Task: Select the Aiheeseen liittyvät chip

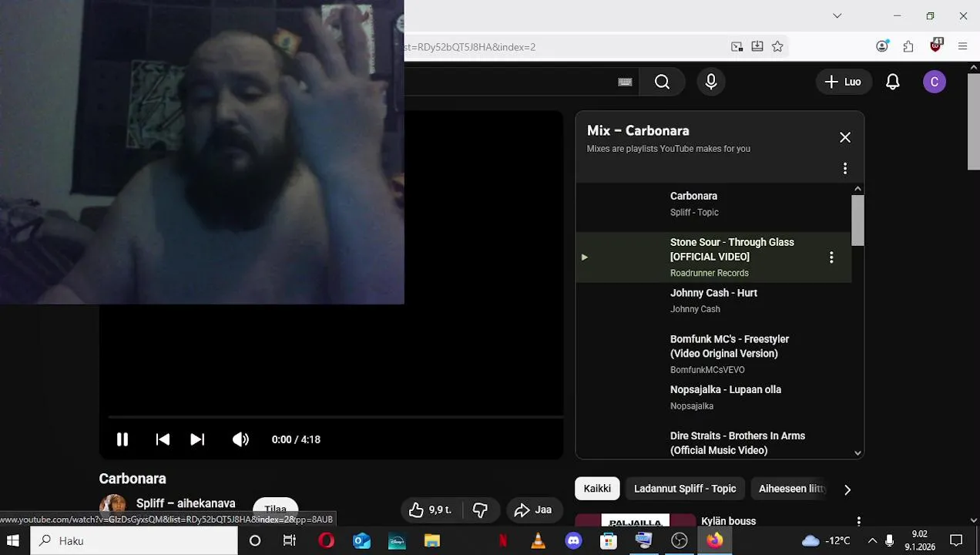Action: [x=791, y=489]
